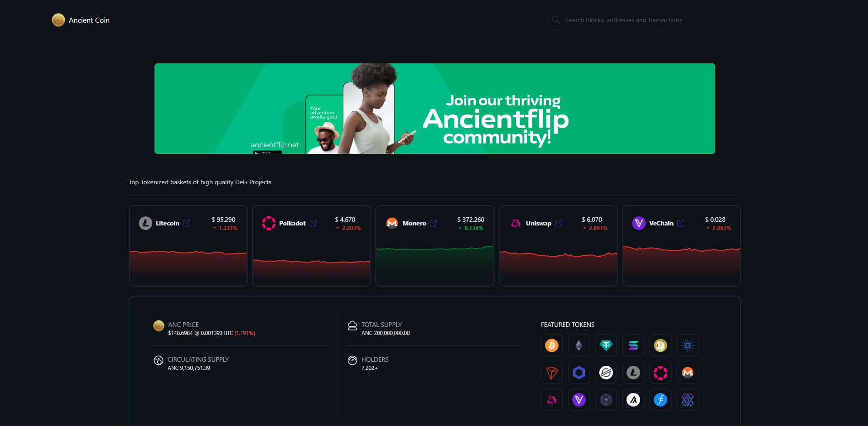Screen dimensions: 868x426
Task: Select the Cosmos atom token icon
Action: pyautogui.click(x=606, y=400)
